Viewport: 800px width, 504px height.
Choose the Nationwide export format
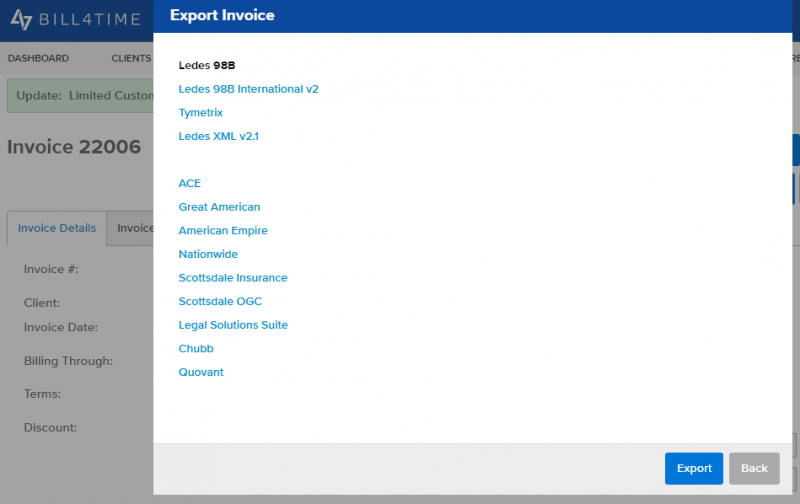tap(208, 254)
